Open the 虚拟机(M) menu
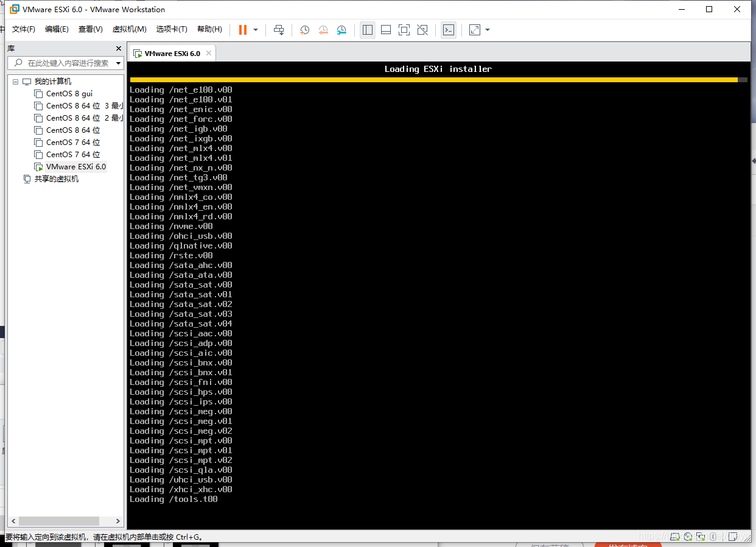Viewport: 756px width, 547px height. coord(129,29)
